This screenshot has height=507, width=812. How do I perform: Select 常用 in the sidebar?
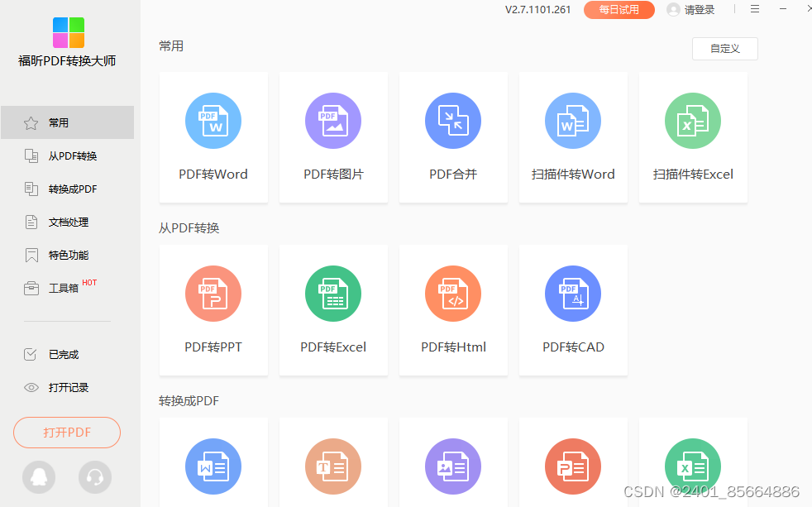click(x=67, y=122)
